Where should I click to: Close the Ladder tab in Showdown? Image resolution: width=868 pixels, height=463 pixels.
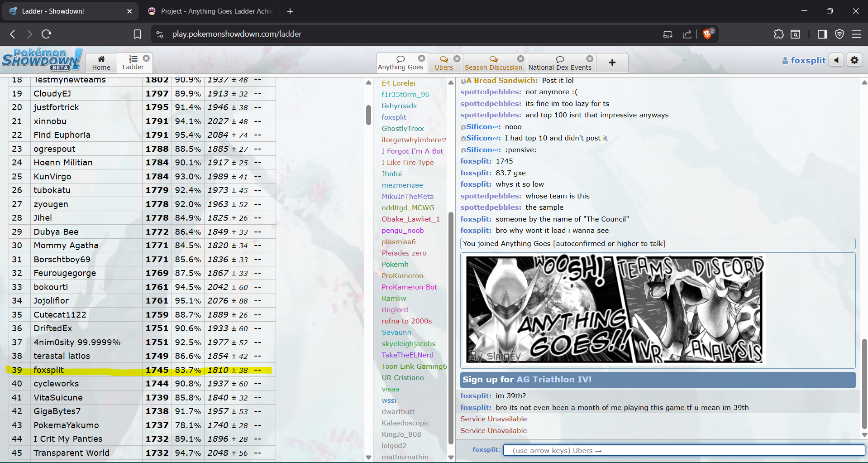coord(146,58)
